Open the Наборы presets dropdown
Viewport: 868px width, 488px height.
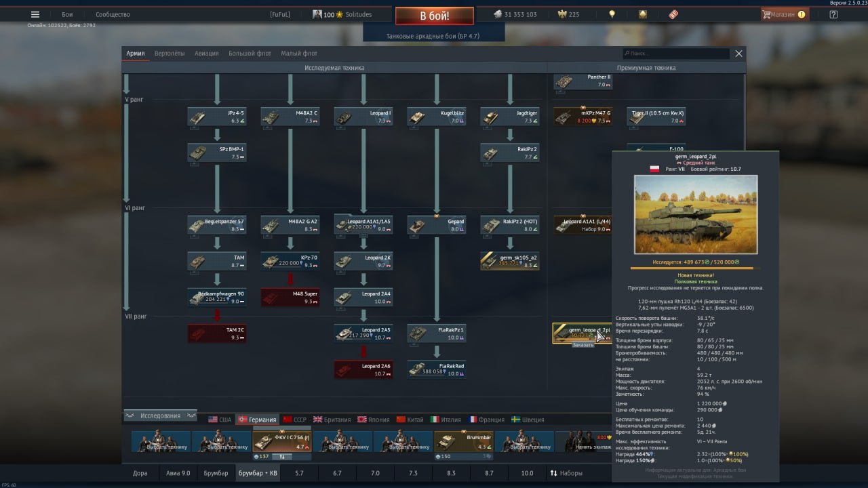566,473
